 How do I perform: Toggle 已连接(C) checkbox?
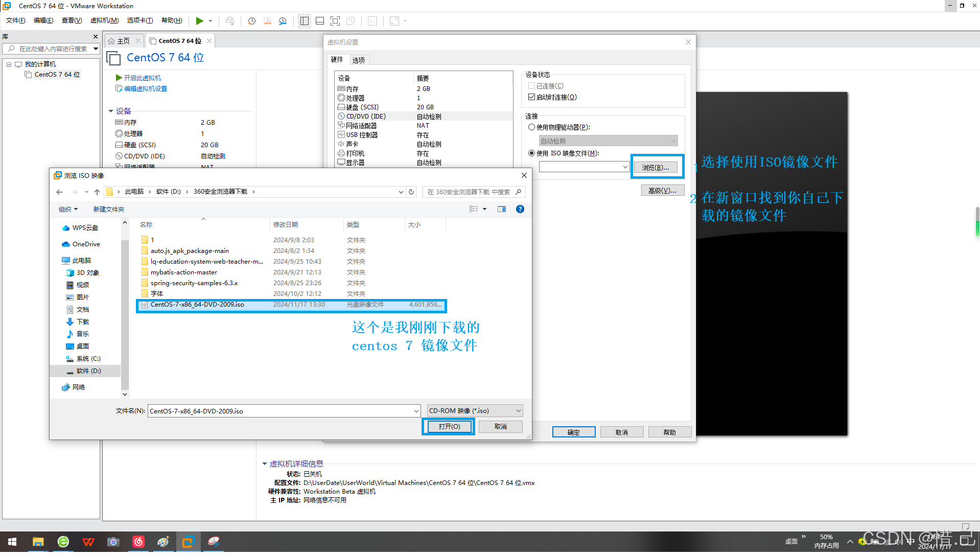tap(531, 86)
